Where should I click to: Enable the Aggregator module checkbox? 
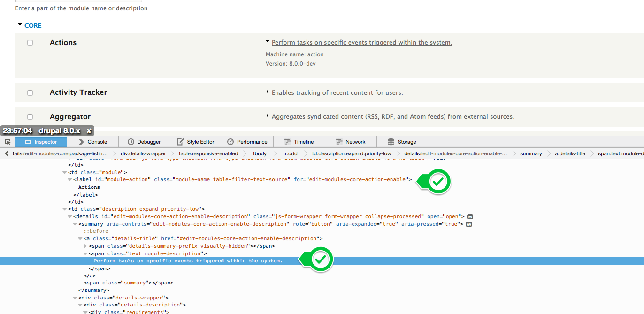coord(30,116)
